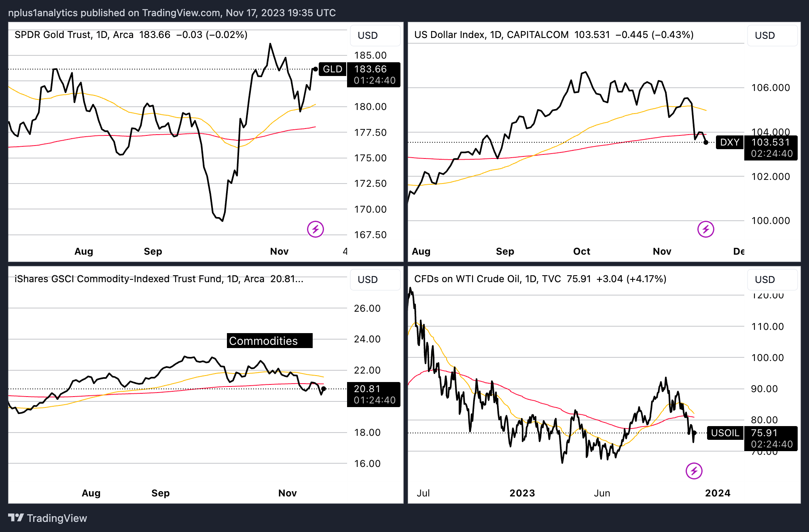Click the USOIL ticker price label

(725, 433)
